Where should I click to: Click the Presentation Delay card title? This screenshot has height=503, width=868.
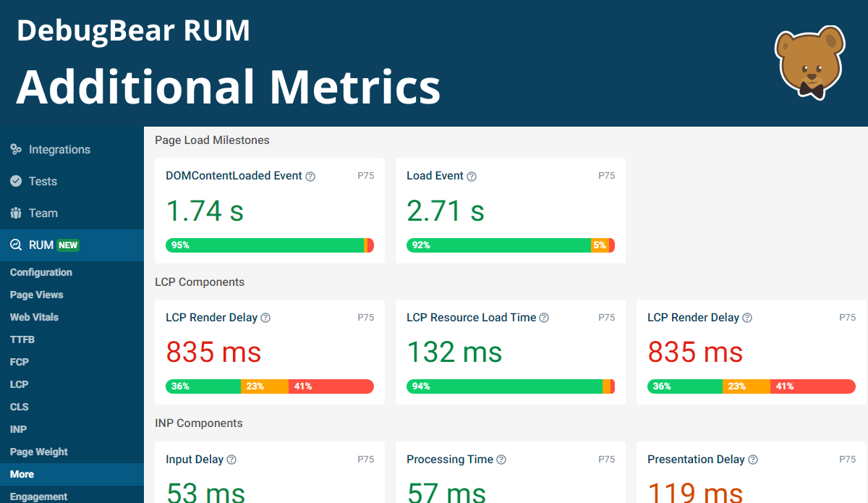tap(696, 459)
